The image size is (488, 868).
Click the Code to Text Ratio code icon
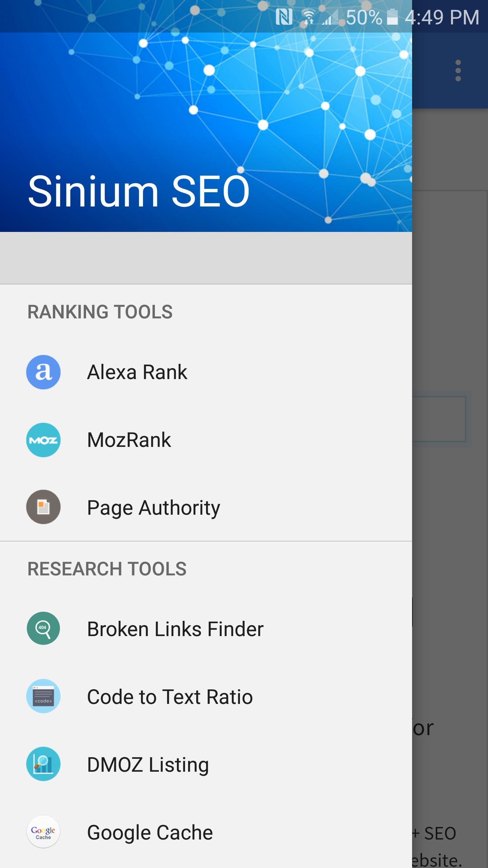[x=43, y=696]
